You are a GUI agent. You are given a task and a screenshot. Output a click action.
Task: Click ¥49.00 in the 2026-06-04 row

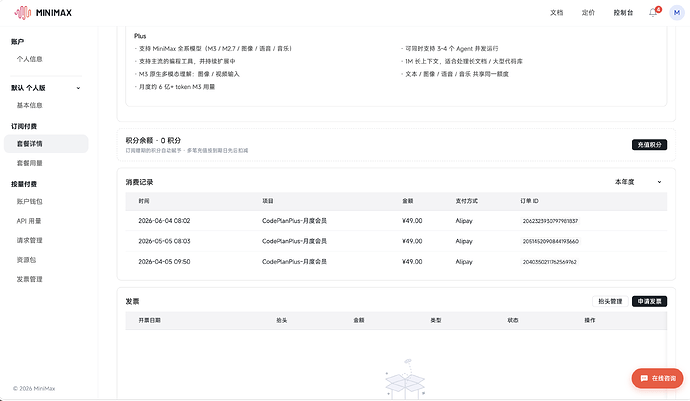[412, 221]
